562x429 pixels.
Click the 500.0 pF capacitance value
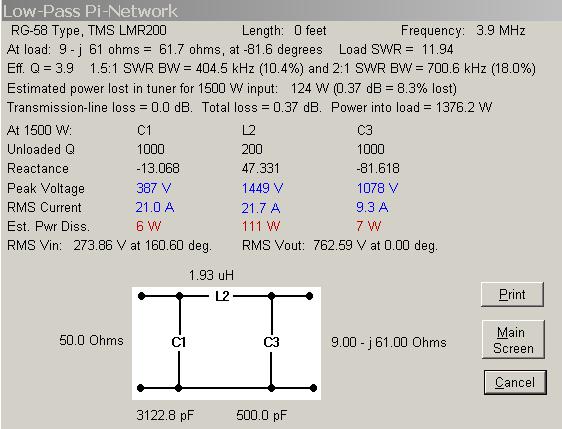(262, 415)
